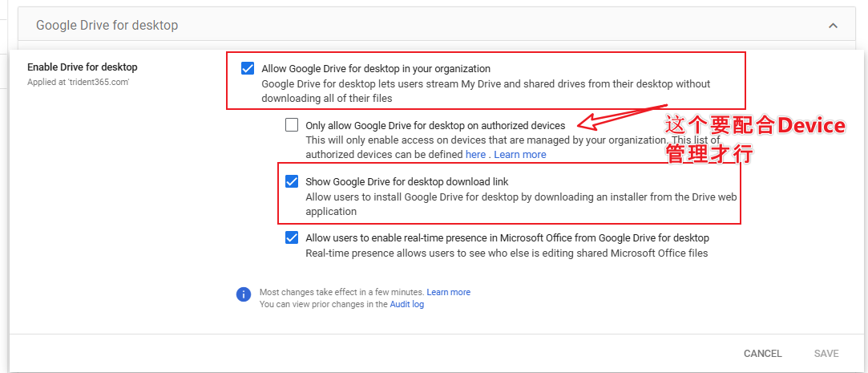Click the blue info icon
The width and height of the screenshot is (868, 373).
[x=244, y=294]
